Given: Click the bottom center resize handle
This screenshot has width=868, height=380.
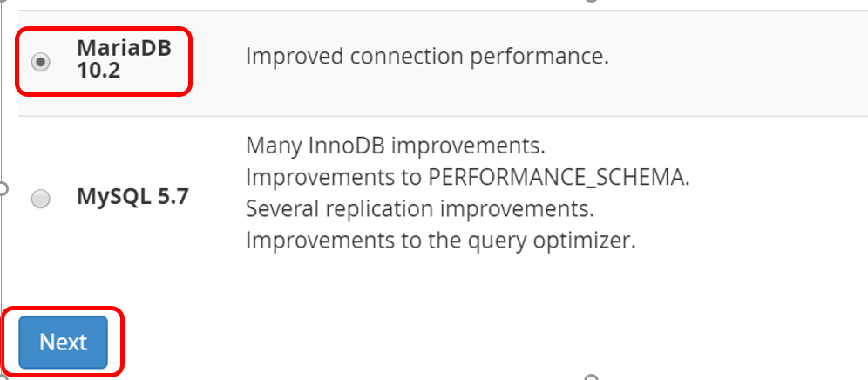Looking at the screenshot, I should 592,377.
